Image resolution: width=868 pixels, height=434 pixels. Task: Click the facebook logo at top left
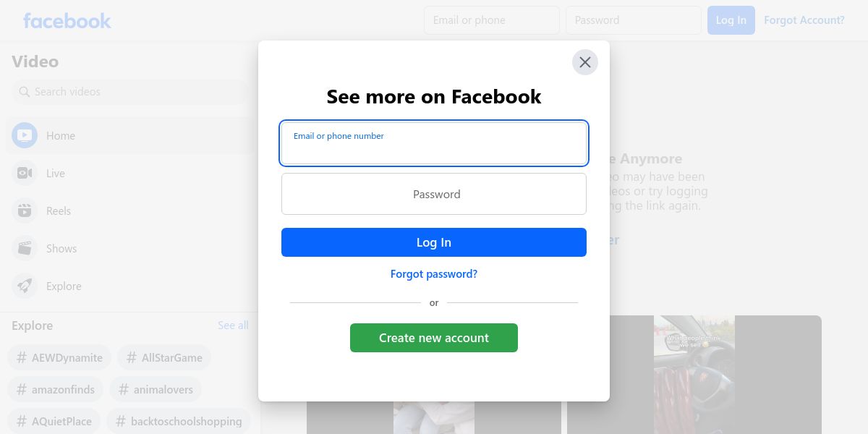[x=67, y=20]
